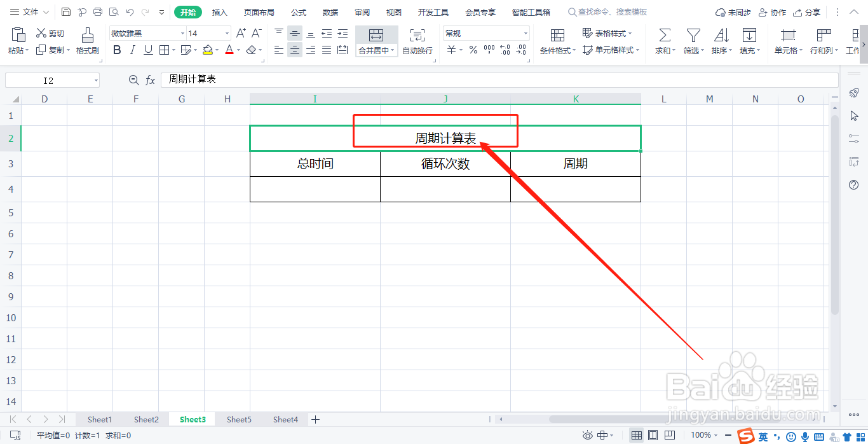868x444 pixels.
Task: Open the number format (常规) dropdown
Action: coord(525,33)
